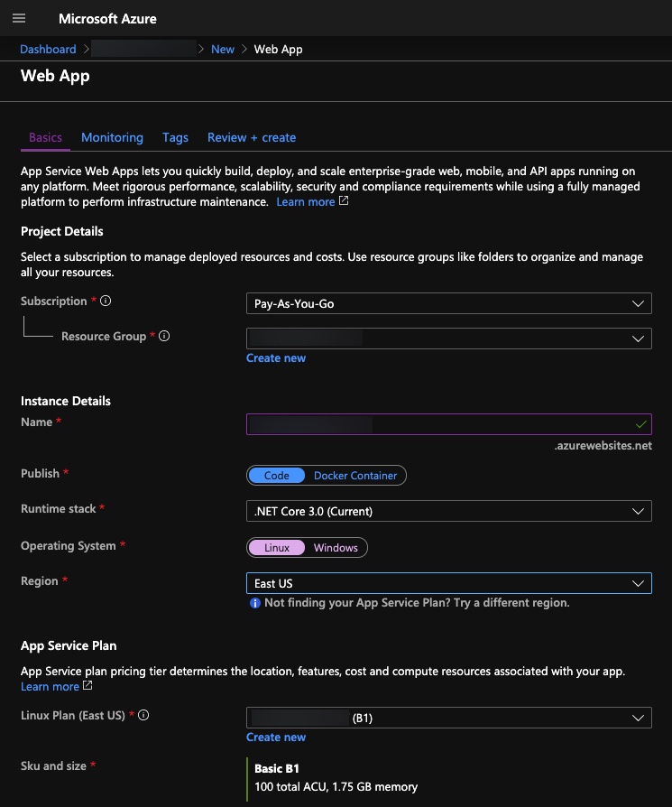Select Code publish option
Image resolution: width=672 pixels, height=807 pixels.
(x=276, y=475)
